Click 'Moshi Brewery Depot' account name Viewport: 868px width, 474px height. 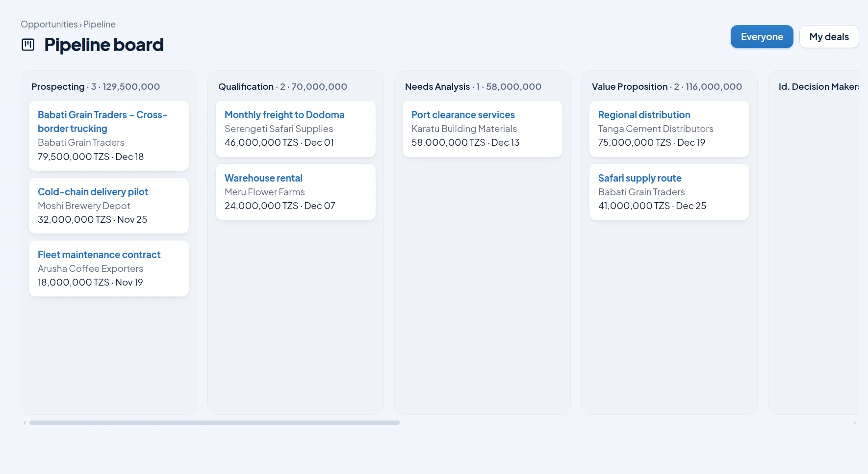(84, 206)
